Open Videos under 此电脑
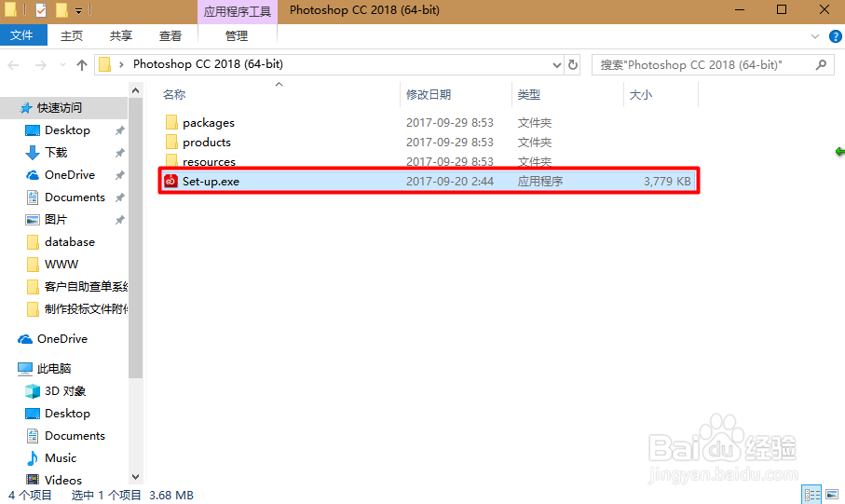Screen dimensions: 845x504 click(x=63, y=481)
